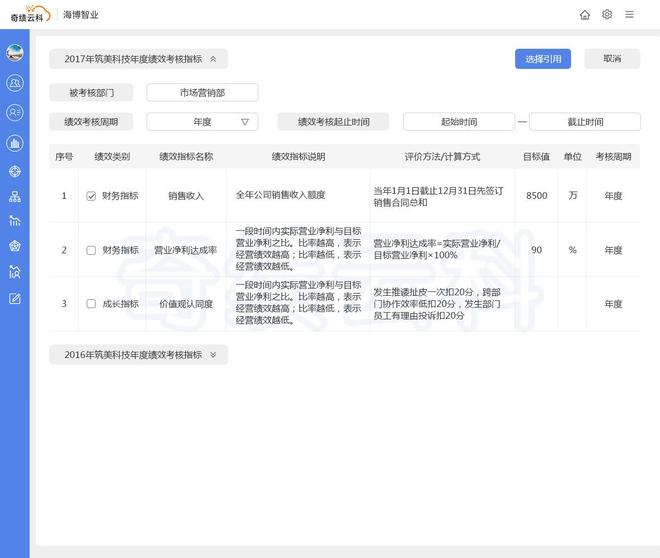Viewport: 660px width, 558px height.
Task: Collapse the 2017年筑美科技年度绩效考核指标 section
Action: (138, 59)
